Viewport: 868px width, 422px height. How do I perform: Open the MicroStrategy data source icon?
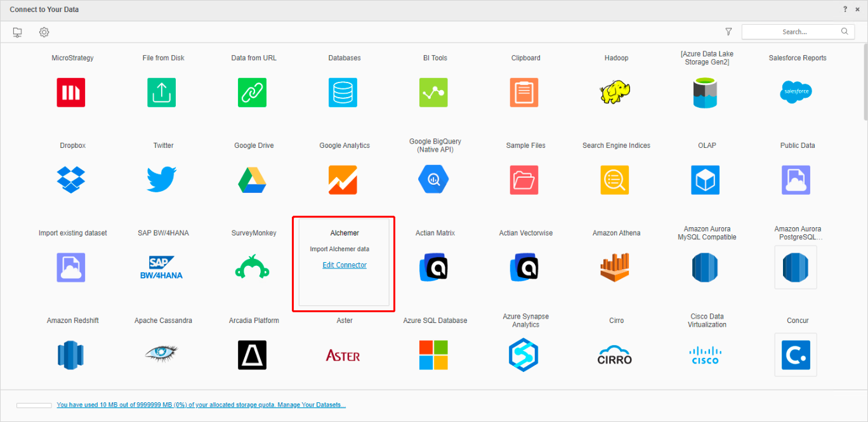pyautogui.click(x=71, y=93)
